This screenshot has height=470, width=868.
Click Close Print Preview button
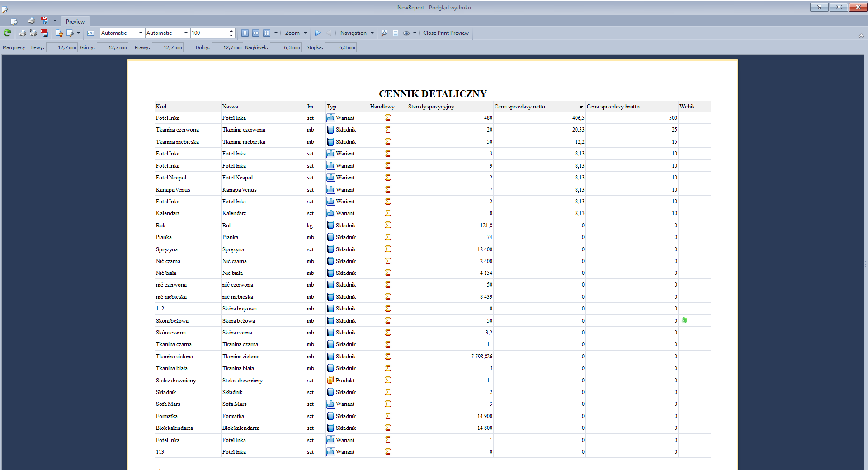coord(446,33)
